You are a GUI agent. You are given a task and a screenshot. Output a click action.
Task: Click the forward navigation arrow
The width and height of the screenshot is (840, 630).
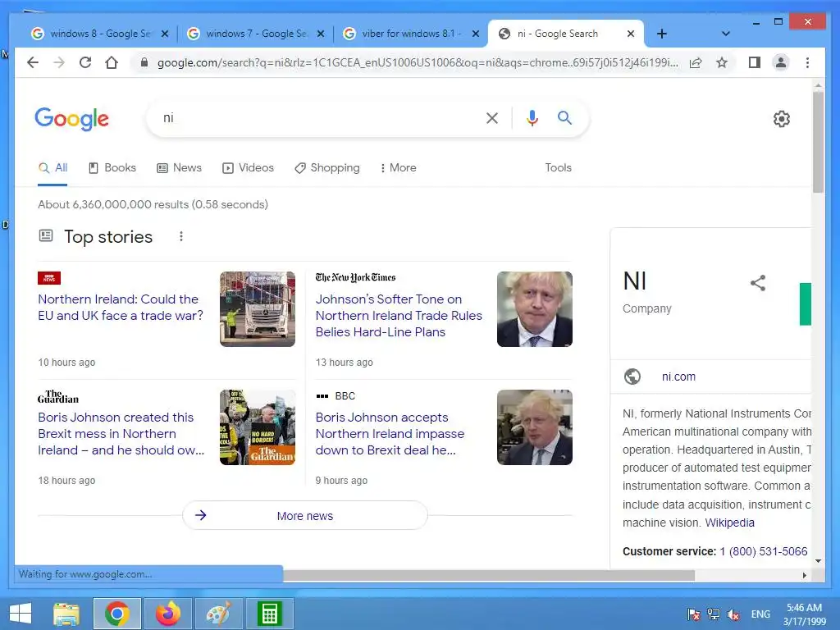[59, 62]
